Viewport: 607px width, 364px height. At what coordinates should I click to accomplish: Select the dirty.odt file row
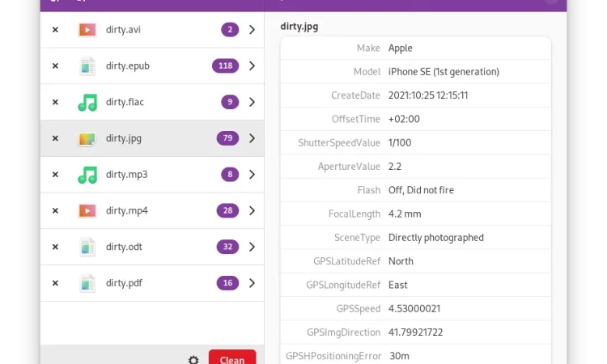pyautogui.click(x=152, y=247)
